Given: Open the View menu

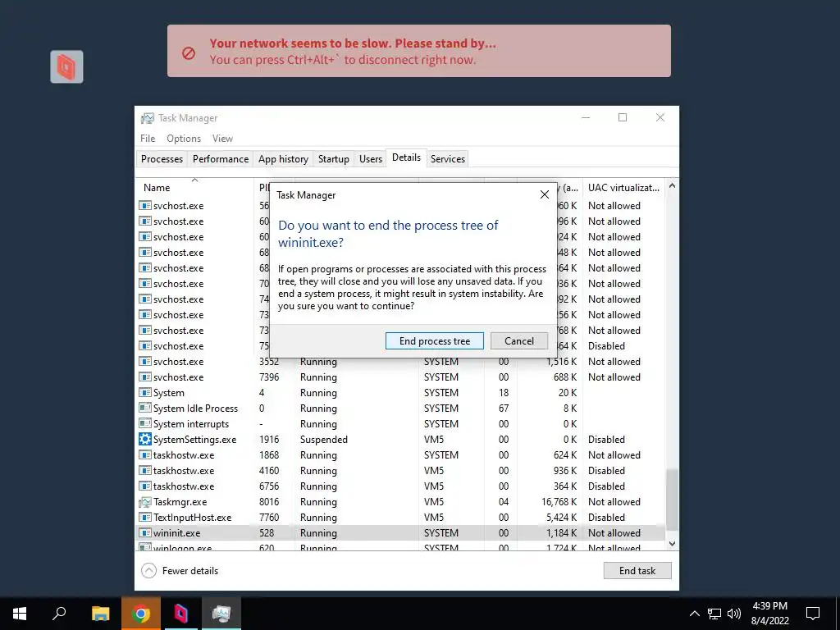Looking at the screenshot, I should (222, 138).
